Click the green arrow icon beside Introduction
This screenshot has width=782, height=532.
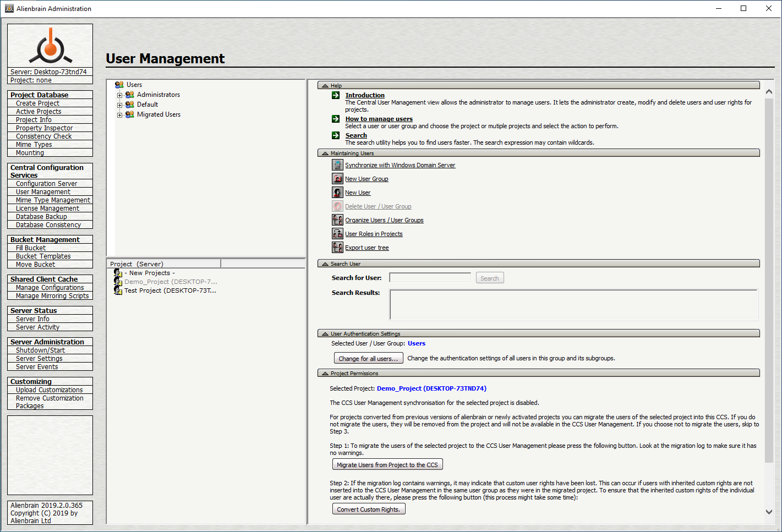(x=336, y=95)
